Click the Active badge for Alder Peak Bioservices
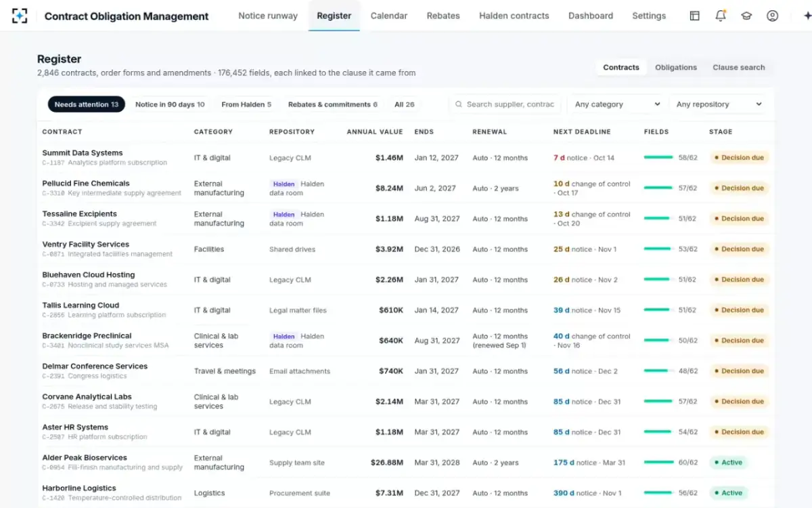 tap(728, 463)
